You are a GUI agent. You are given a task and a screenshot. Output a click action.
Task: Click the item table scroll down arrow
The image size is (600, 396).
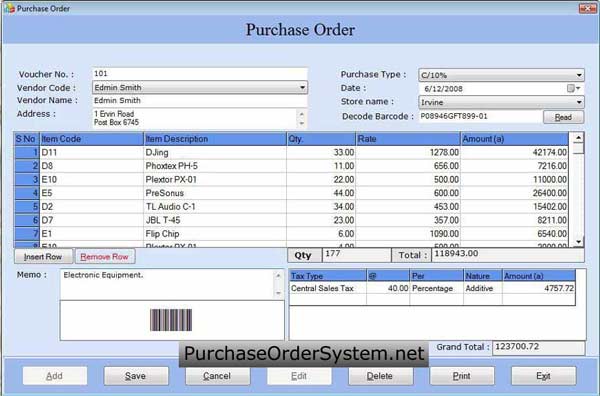(578, 242)
